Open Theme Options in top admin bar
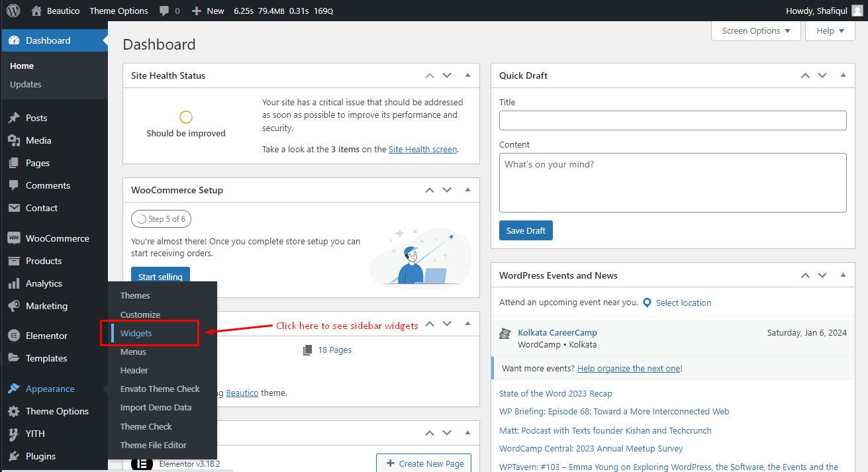Viewport: 868px width, 472px height. tap(119, 11)
